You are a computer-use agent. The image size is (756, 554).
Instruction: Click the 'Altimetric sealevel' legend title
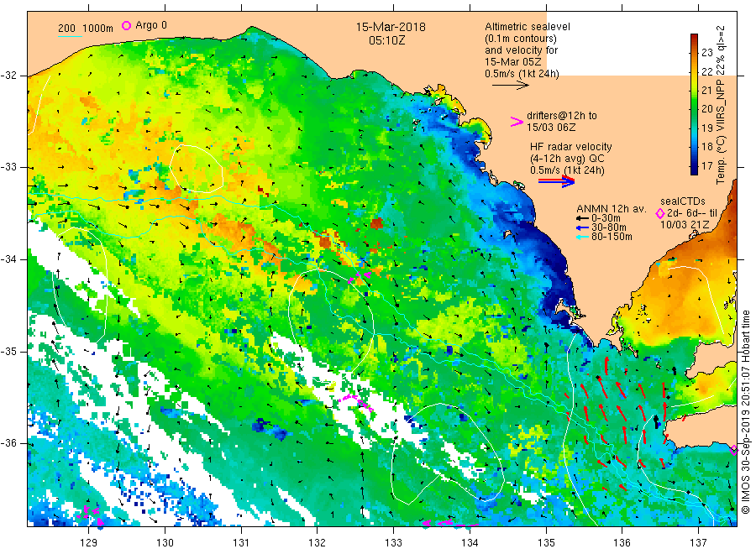click(528, 27)
